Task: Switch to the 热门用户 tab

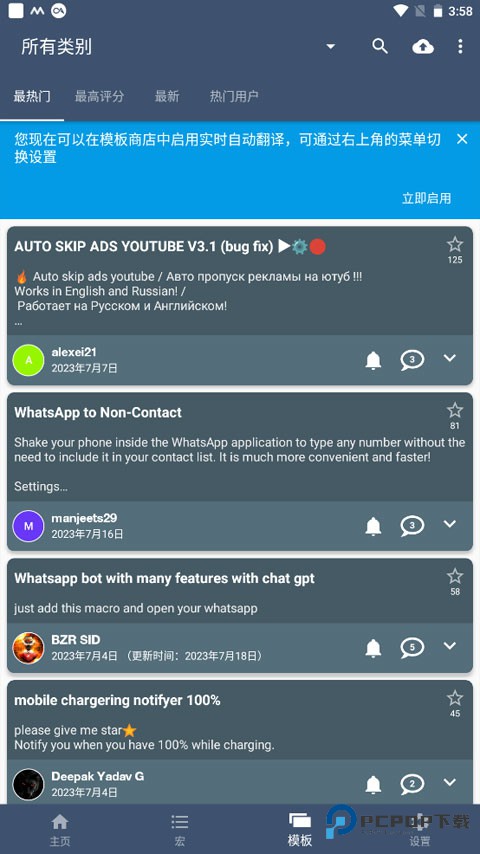Action: (234, 97)
